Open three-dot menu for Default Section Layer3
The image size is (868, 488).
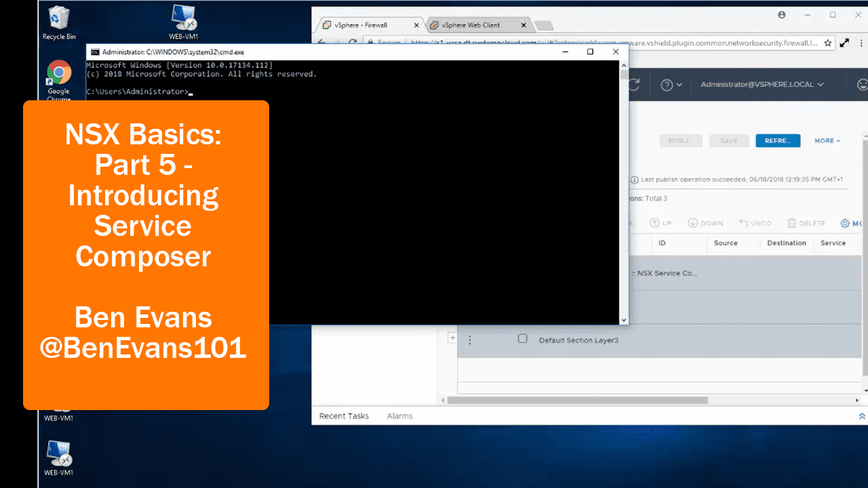[x=469, y=340]
